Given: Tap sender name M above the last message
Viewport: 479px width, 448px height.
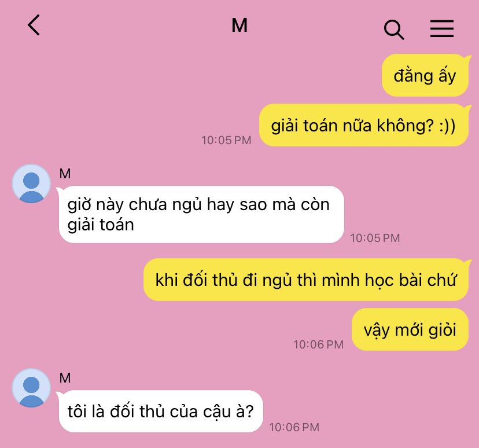Looking at the screenshot, I should point(65,379).
